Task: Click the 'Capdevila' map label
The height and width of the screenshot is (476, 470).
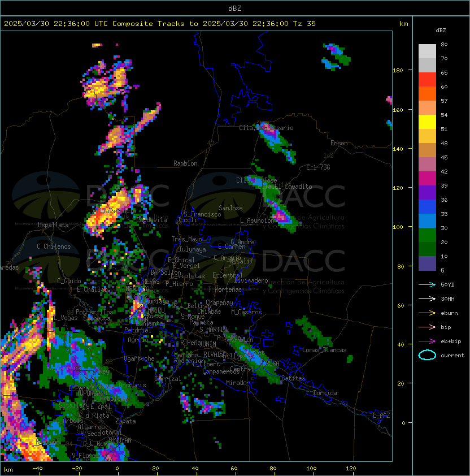Action: click(152, 220)
